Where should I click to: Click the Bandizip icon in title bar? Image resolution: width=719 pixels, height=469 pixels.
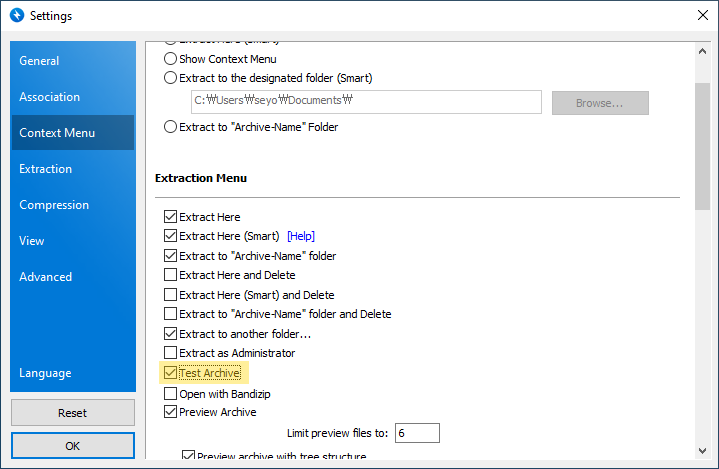click(x=15, y=16)
